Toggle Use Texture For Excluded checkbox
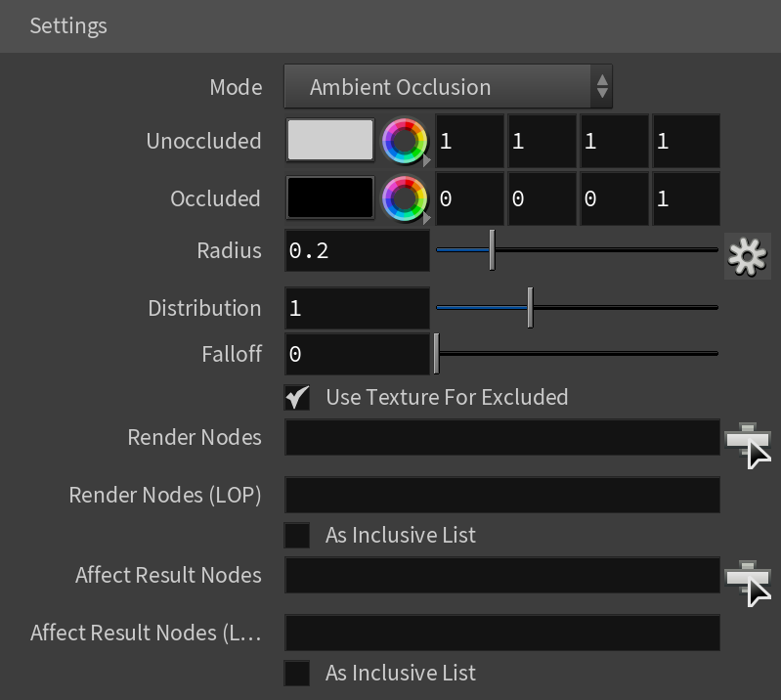The image size is (781, 700). click(297, 397)
